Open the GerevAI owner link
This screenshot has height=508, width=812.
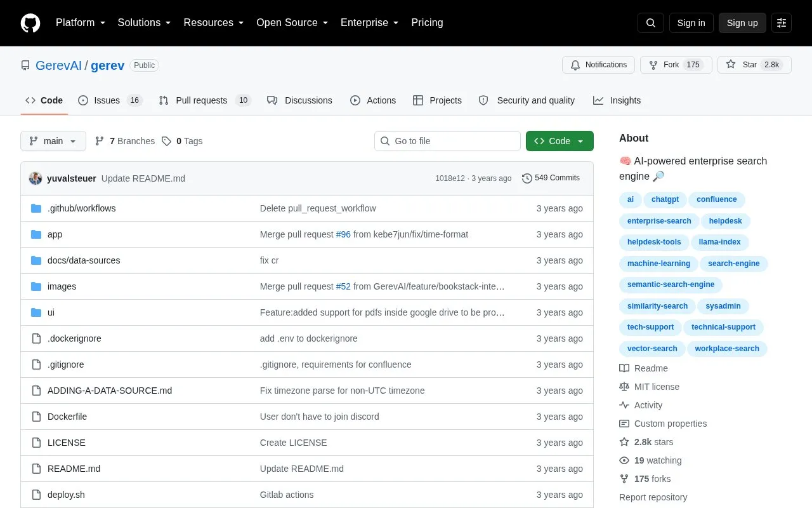pos(58,65)
